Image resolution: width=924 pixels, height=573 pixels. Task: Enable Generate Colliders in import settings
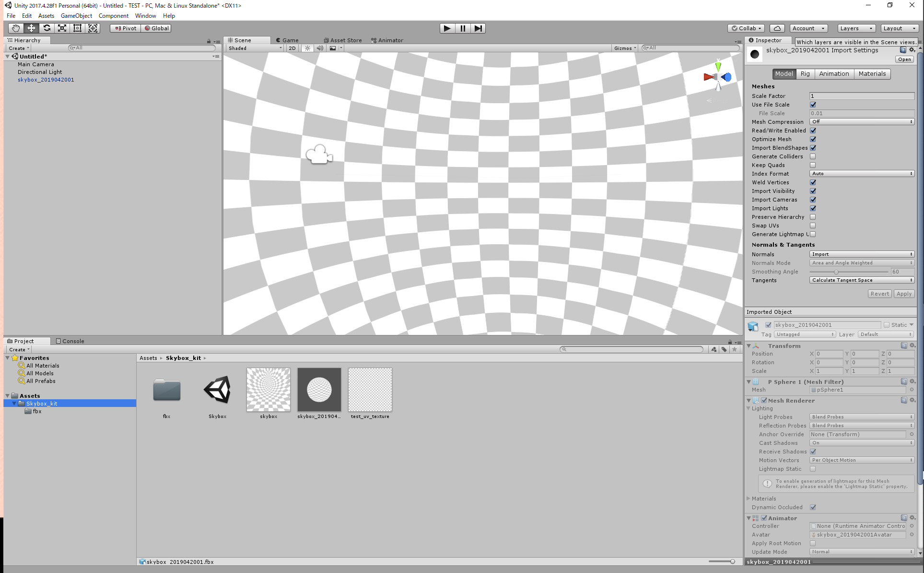pos(813,156)
